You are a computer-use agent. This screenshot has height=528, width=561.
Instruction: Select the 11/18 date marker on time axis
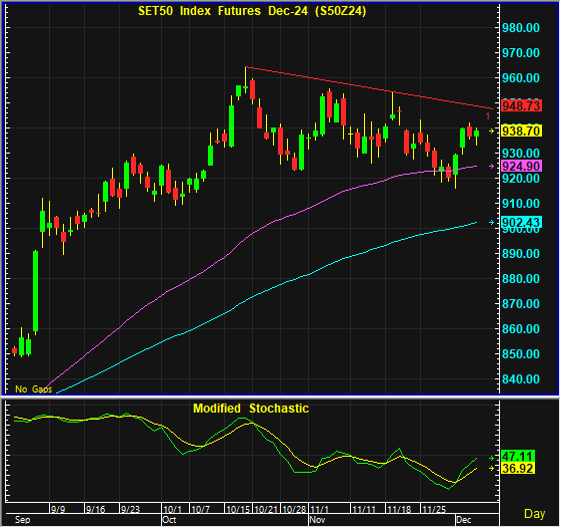point(399,509)
